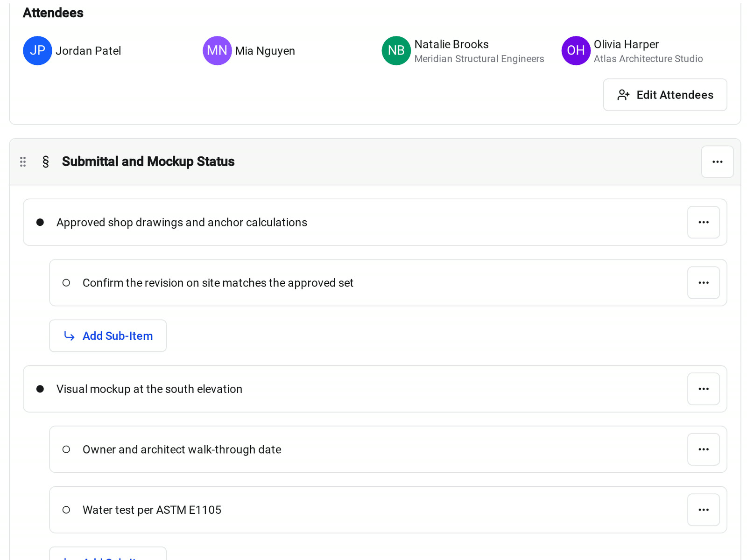Image resolution: width=747 pixels, height=560 pixels.
Task: Click the Mia Nguyen attendee name
Action: pyautogui.click(x=265, y=51)
